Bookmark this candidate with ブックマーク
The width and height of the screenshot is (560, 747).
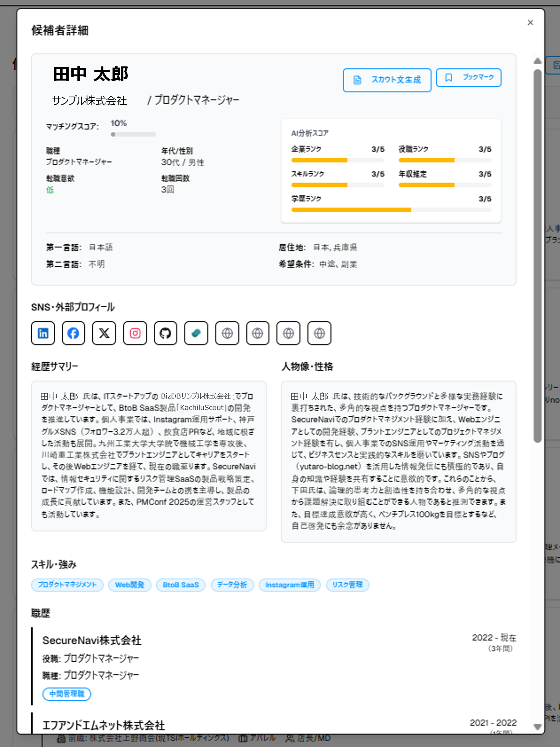pyautogui.click(x=469, y=77)
